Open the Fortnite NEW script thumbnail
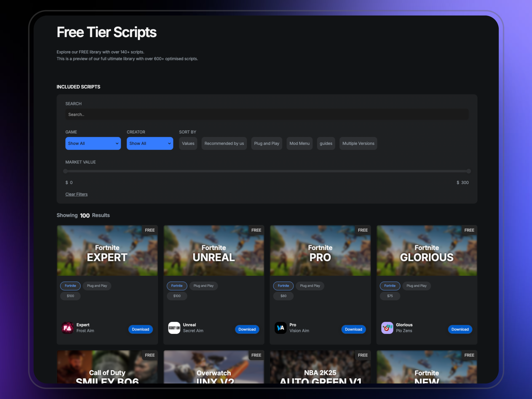Image resolution: width=532 pixels, height=399 pixels. click(x=427, y=367)
